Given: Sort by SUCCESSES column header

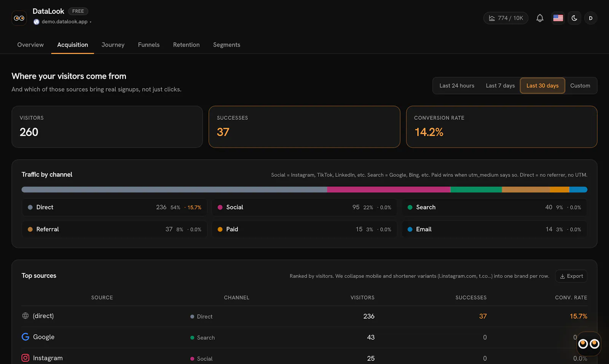Looking at the screenshot, I should click(471, 297).
